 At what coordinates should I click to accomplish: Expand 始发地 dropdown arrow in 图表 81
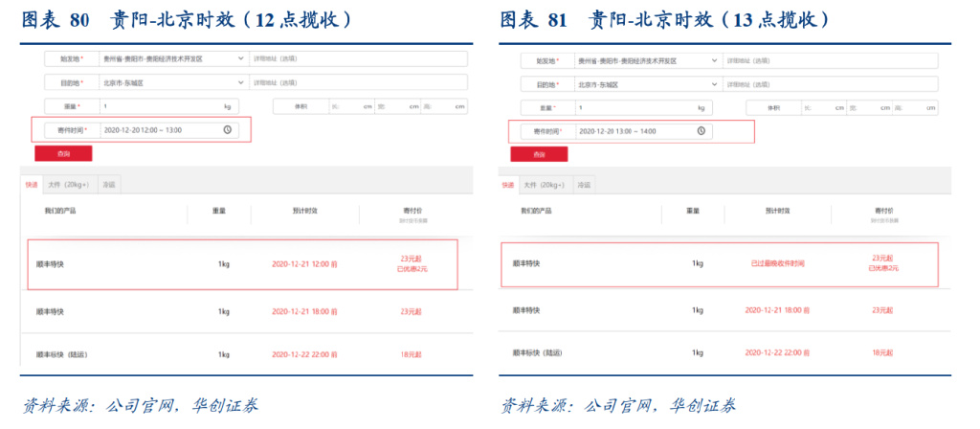(x=715, y=60)
